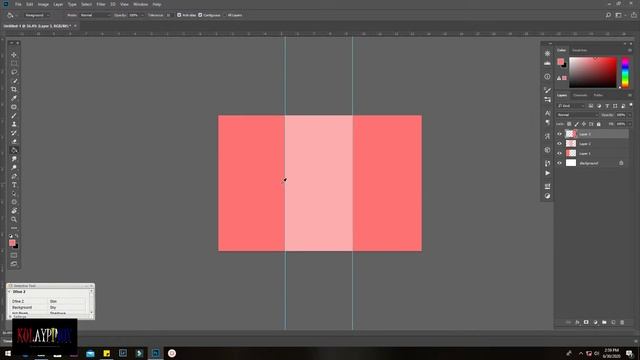This screenshot has width=640, height=360.
Task: Open the File menu
Action: pos(18,4)
